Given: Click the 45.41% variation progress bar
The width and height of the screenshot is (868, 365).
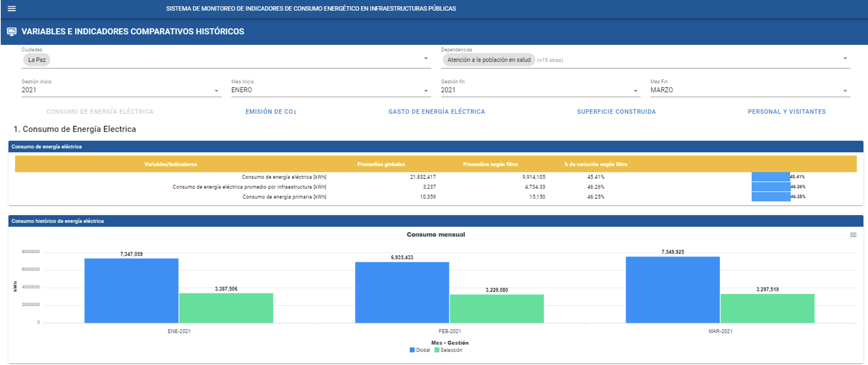Looking at the screenshot, I should pyautogui.click(x=771, y=177).
